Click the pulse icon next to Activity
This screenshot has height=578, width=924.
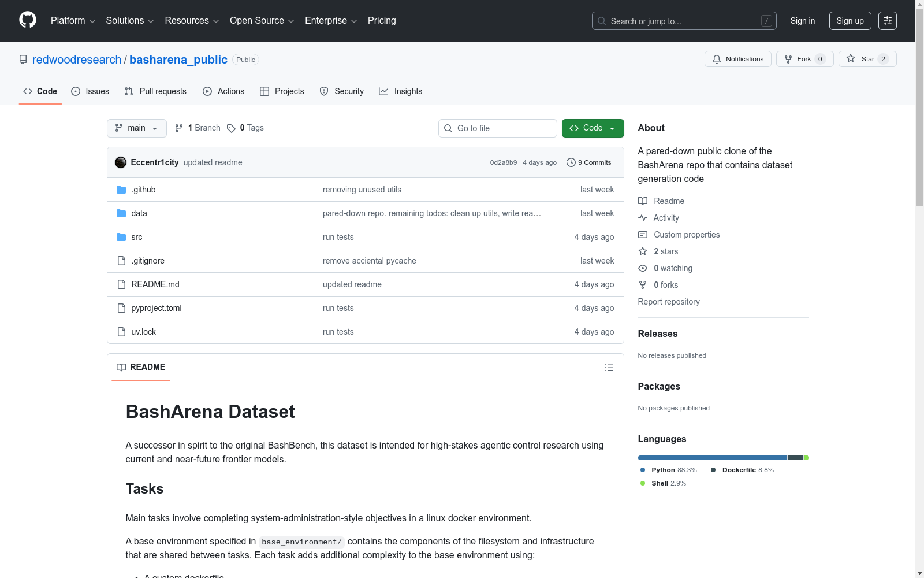click(643, 218)
